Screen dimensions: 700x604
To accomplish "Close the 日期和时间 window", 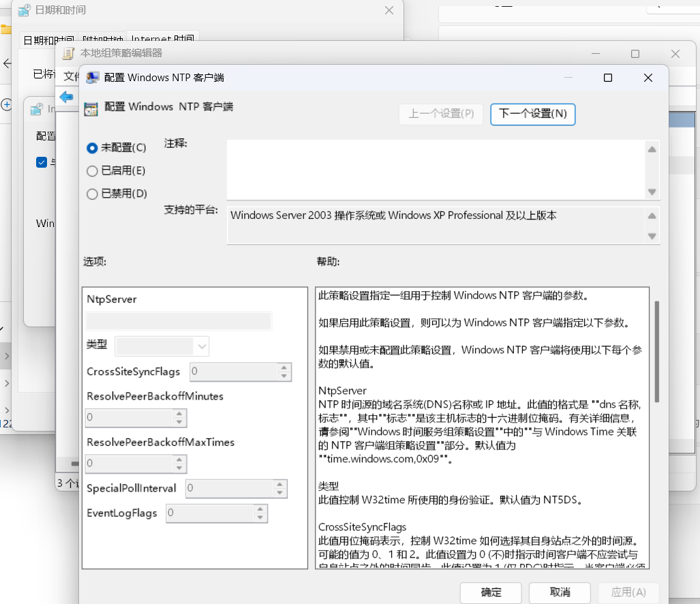I will point(389,10).
